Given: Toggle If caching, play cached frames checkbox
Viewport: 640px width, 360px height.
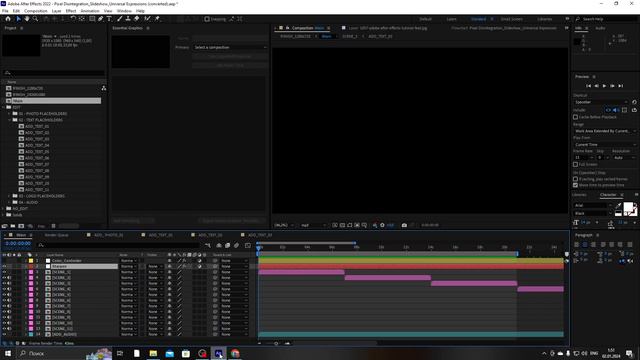Looking at the screenshot, I should [576, 179].
